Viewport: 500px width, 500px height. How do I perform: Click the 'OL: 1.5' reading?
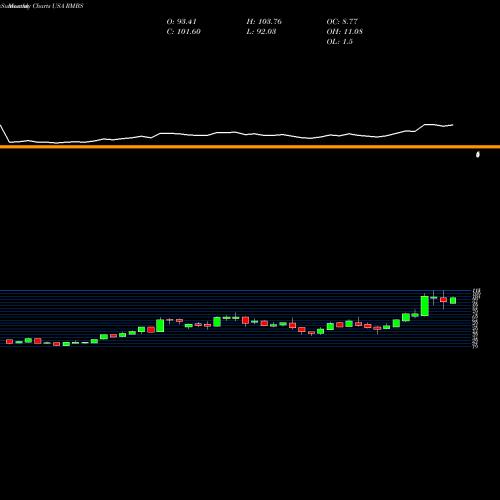pyautogui.click(x=339, y=42)
